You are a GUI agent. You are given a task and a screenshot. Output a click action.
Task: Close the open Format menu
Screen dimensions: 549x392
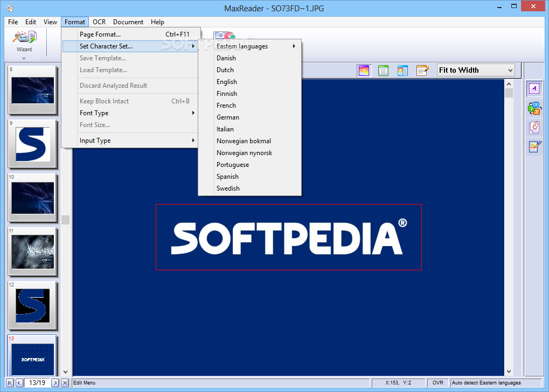[x=75, y=22]
